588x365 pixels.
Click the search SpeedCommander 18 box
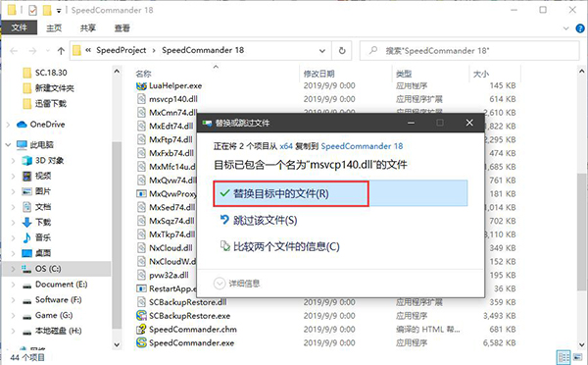click(469, 51)
